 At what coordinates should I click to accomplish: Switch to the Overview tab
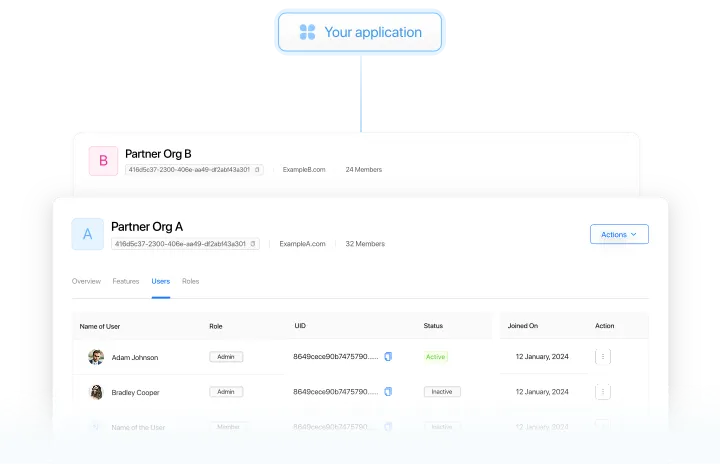pyautogui.click(x=86, y=281)
